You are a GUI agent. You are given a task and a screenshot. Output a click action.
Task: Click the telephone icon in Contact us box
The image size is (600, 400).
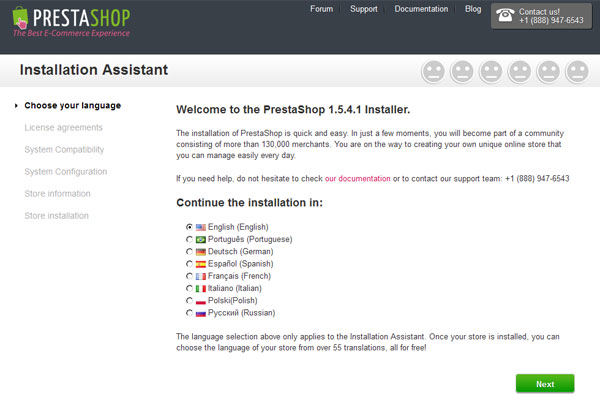[505, 15]
